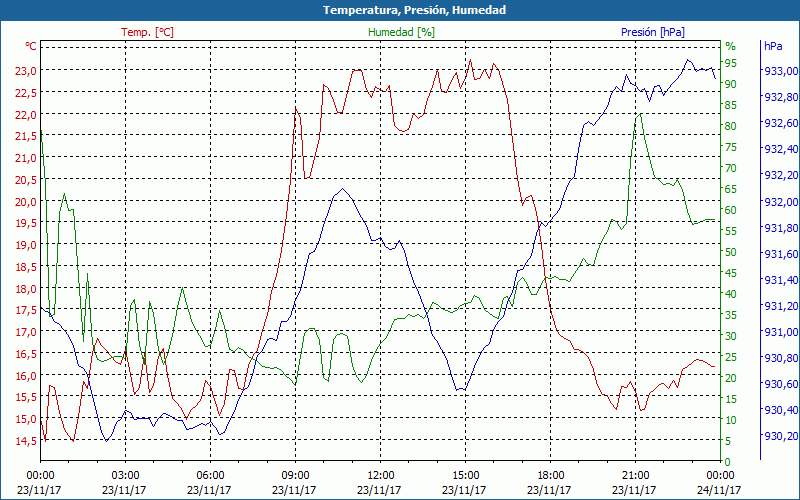
Task: Click the "932,20" pressure axis tick
Action: tap(780, 175)
